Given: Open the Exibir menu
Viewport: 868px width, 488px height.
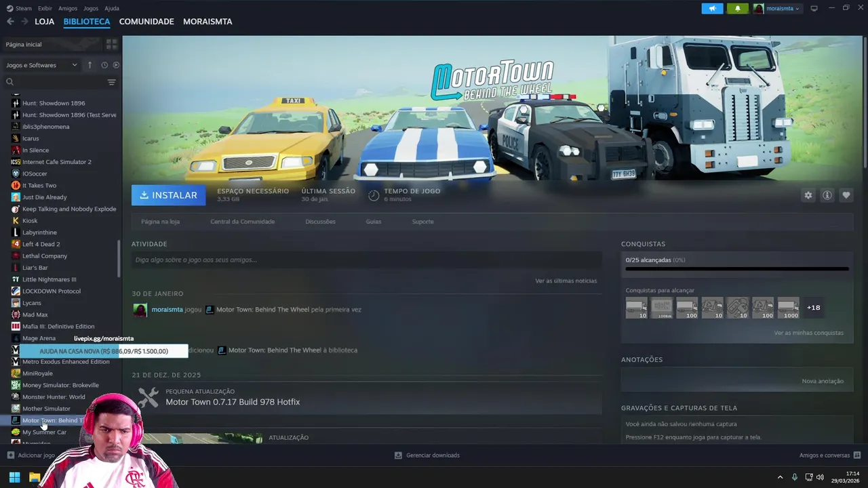Looking at the screenshot, I should click(x=45, y=8).
